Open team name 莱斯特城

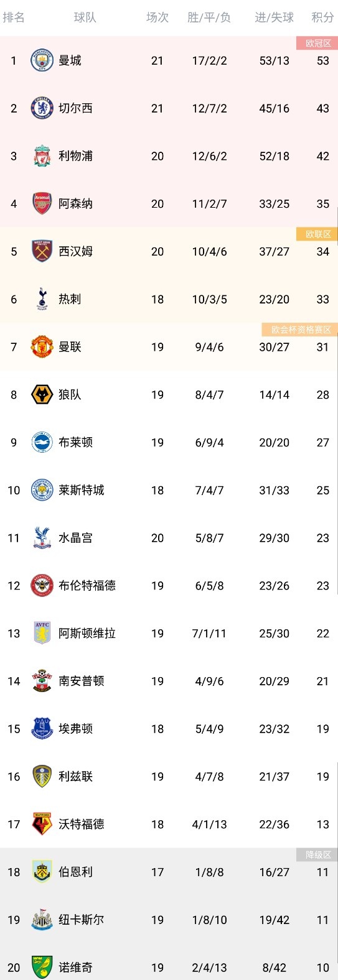point(82,490)
